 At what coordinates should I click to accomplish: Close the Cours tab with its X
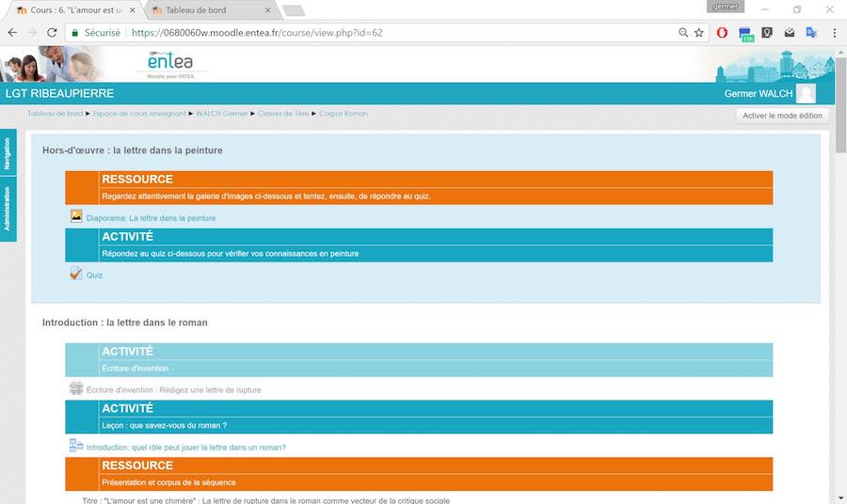(133, 10)
